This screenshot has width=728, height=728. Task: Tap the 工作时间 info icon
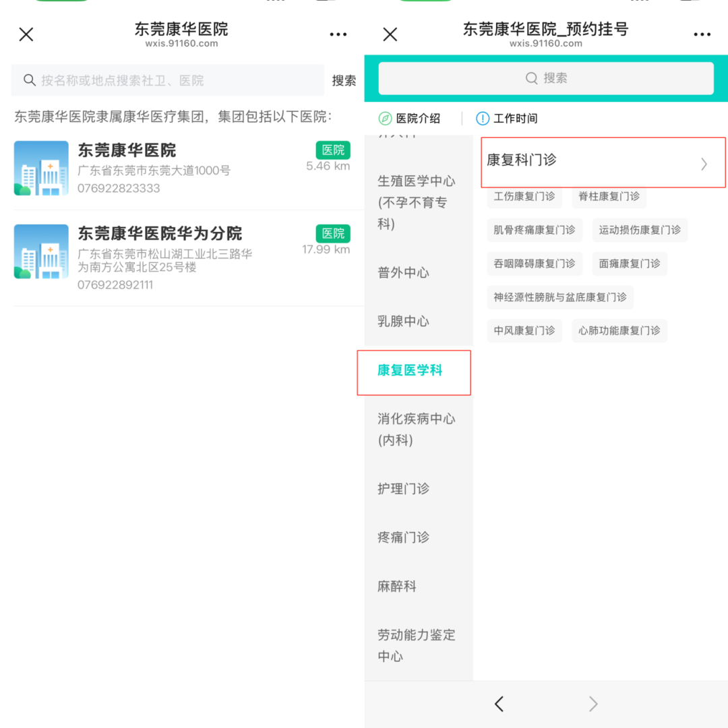point(483,118)
